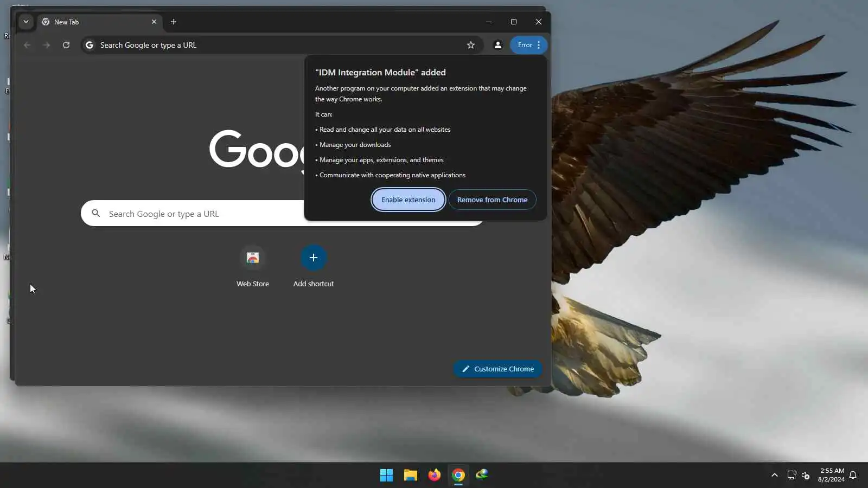868x488 pixels.
Task: Open Customize Chrome
Action: tap(498, 369)
